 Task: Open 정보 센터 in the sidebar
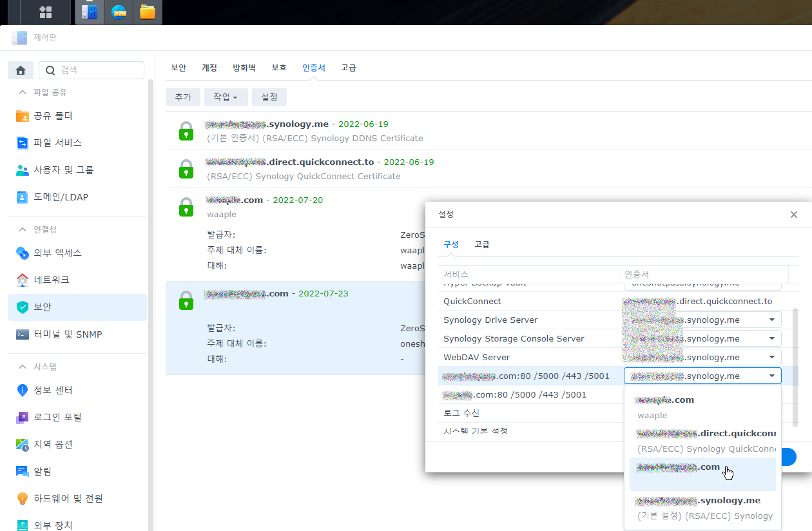click(77, 391)
